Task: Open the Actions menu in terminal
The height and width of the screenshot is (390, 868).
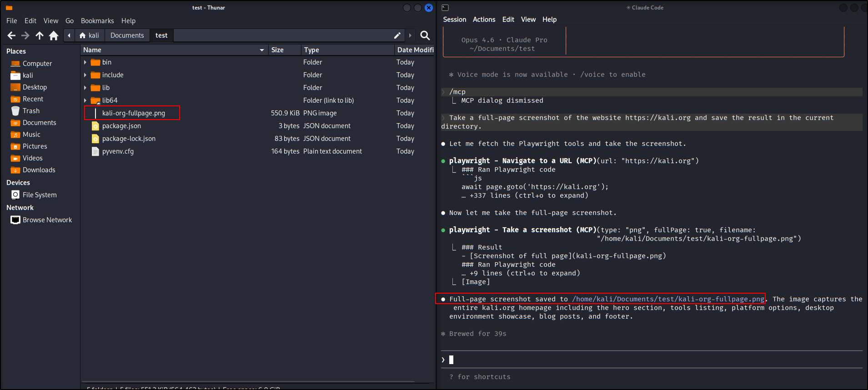Action: click(x=484, y=20)
